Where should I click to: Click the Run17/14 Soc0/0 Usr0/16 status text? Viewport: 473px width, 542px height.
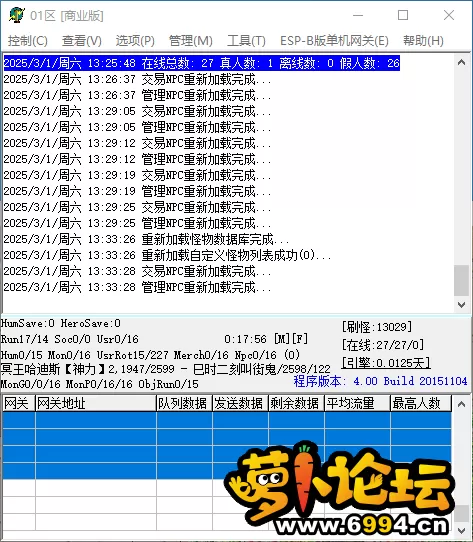(x=69, y=339)
